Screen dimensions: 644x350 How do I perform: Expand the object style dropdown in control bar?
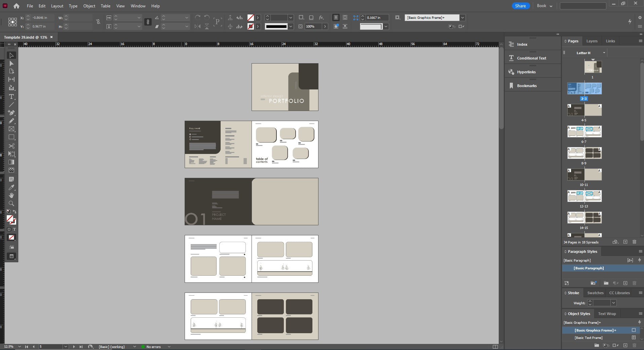click(x=463, y=18)
